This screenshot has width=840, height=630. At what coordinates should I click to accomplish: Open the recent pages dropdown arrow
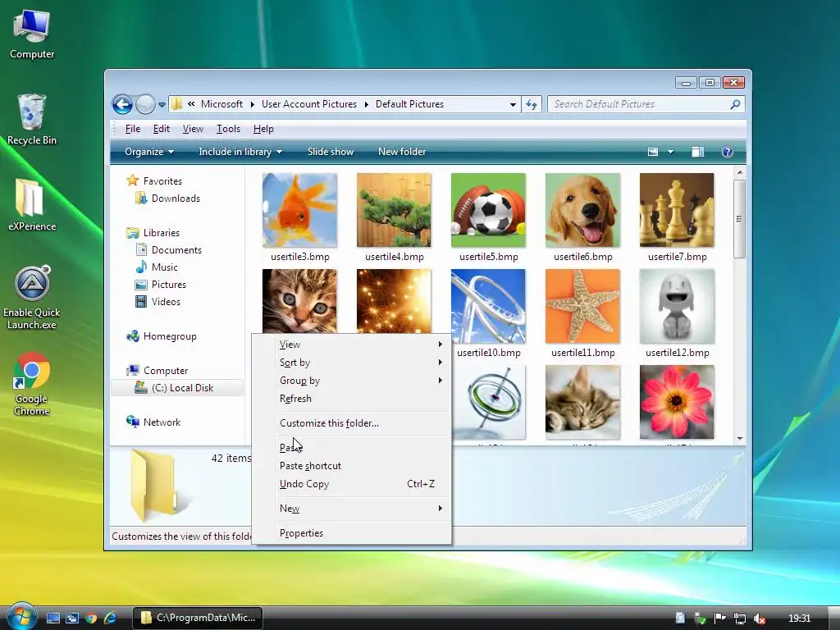coord(162,105)
